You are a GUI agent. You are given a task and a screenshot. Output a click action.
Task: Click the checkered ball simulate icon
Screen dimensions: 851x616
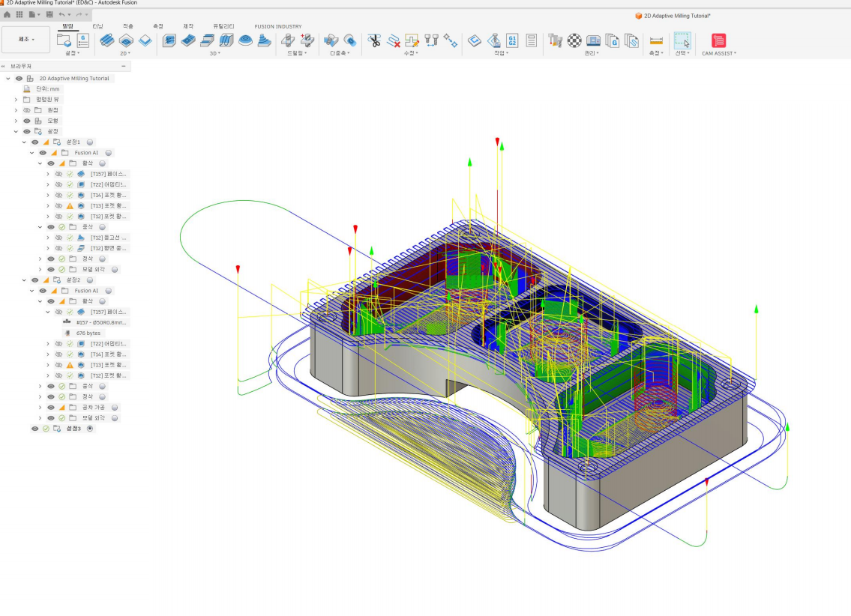(x=574, y=40)
